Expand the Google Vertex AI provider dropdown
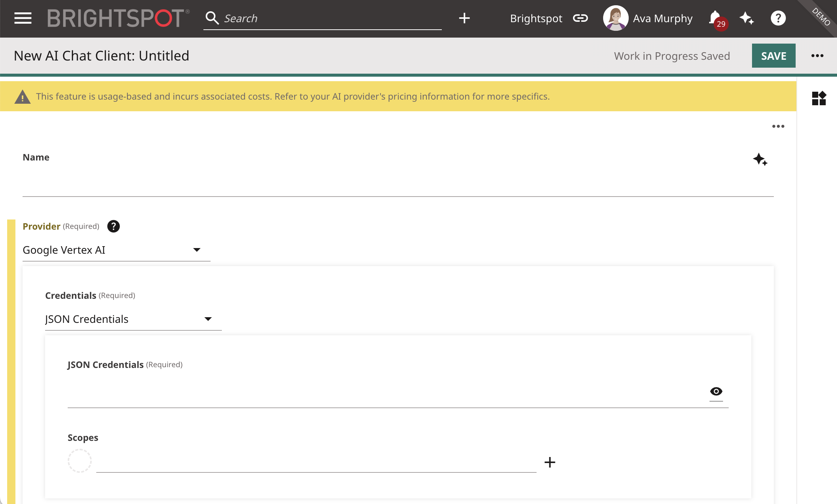 click(x=116, y=250)
